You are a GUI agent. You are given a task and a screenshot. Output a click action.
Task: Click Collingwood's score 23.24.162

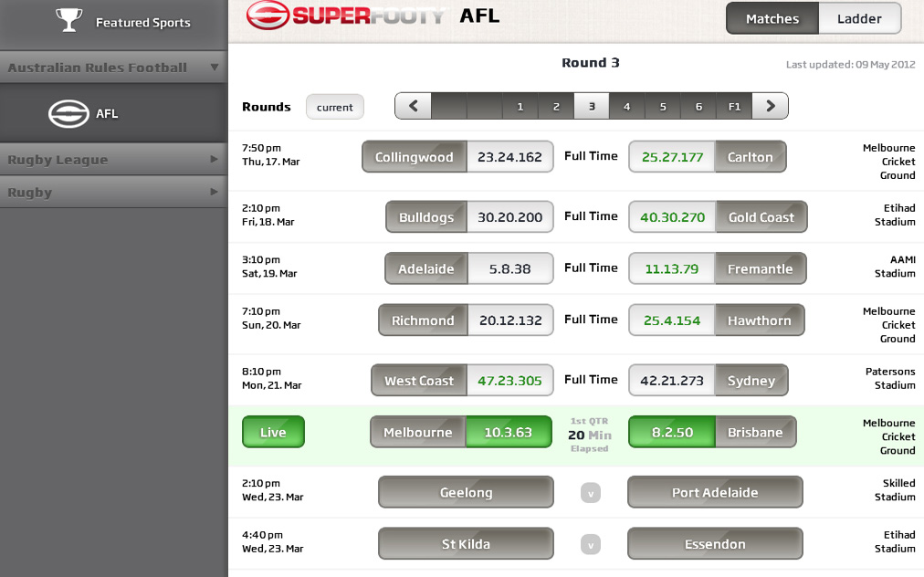coord(509,157)
